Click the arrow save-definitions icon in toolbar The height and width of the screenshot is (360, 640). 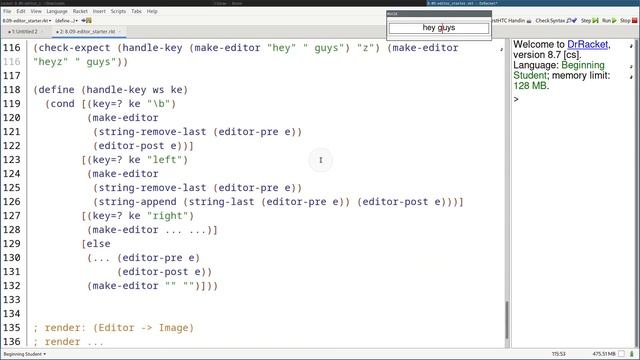(x=86, y=20)
